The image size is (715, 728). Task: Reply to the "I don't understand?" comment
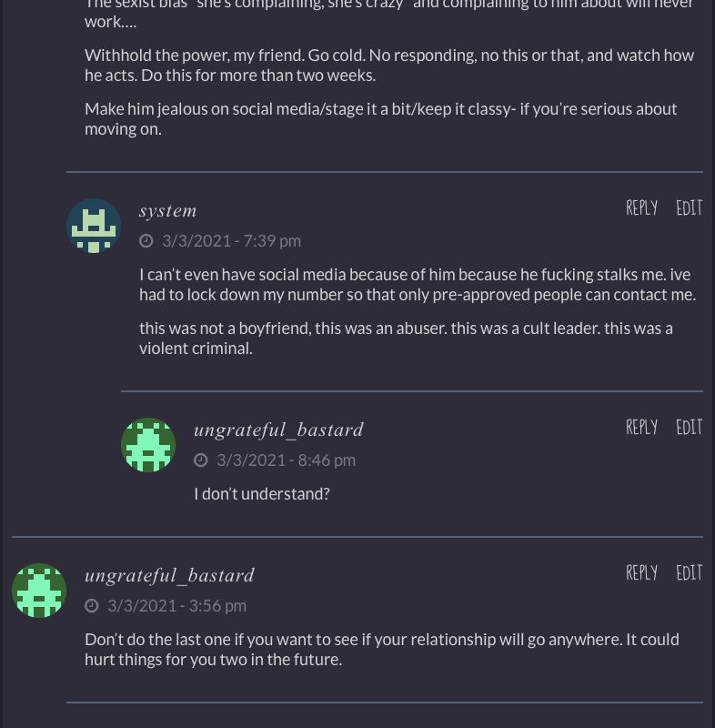pos(641,428)
